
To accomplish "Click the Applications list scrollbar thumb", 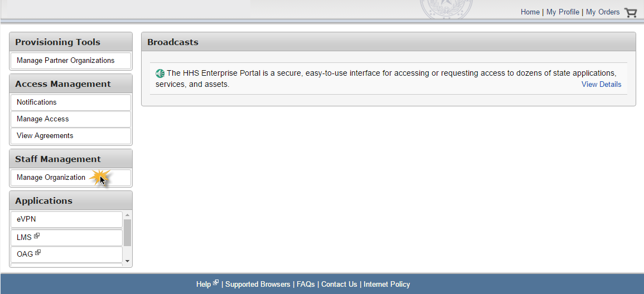I will tap(127, 233).
